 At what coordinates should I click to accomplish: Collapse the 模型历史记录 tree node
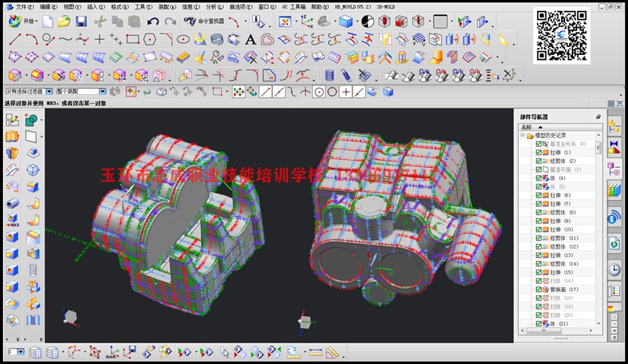[x=522, y=136]
